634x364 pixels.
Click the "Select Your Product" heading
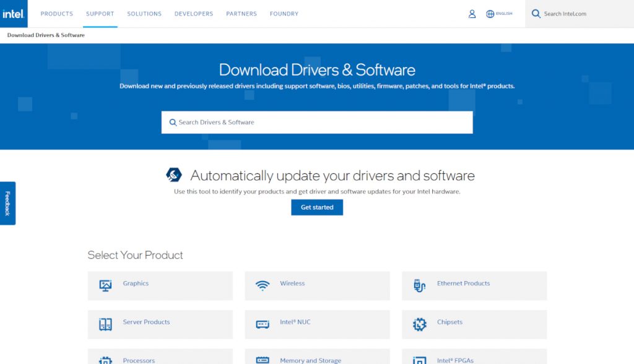(135, 255)
